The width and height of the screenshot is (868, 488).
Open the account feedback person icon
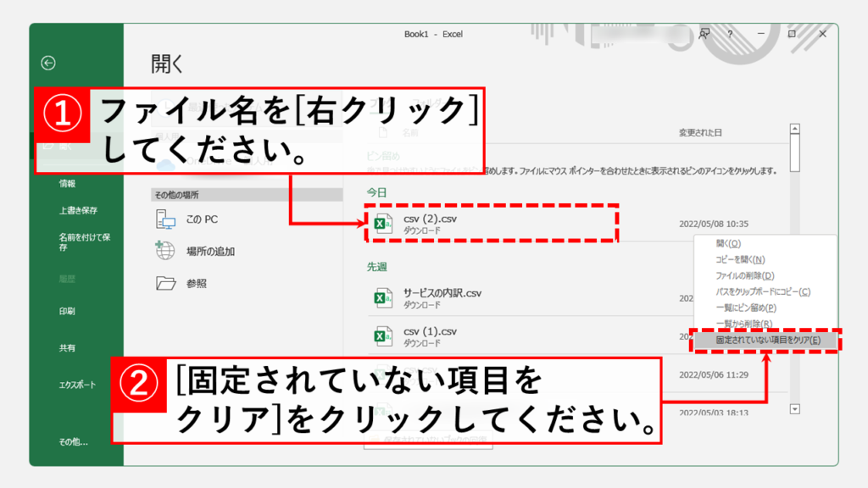coord(704,34)
